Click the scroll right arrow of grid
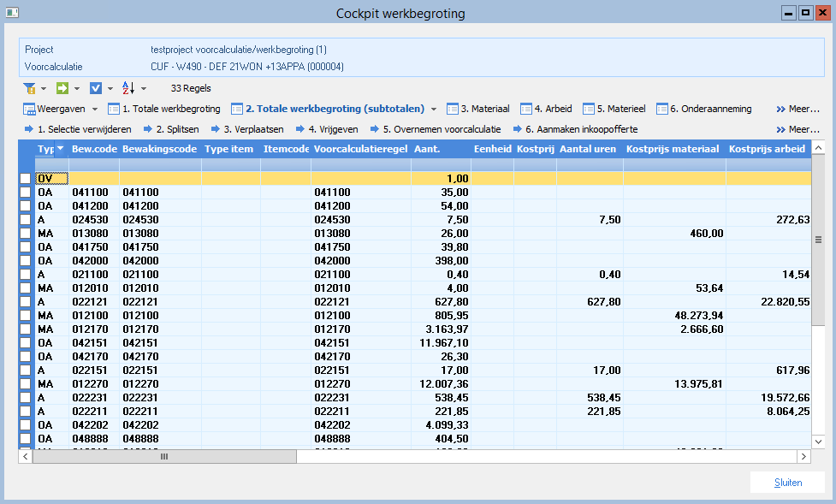The width and height of the screenshot is (836, 504). pyautogui.click(x=804, y=457)
